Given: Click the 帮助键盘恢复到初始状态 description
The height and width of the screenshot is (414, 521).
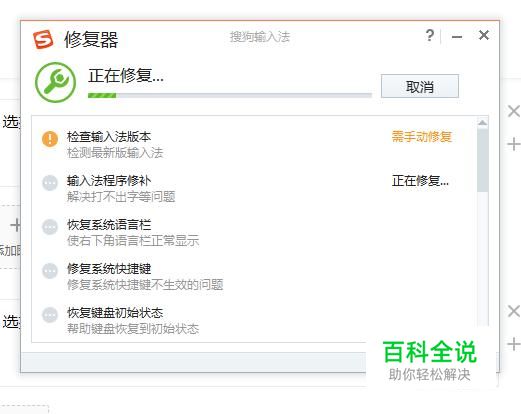Looking at the screenshot, I should (x=133, y=329).
